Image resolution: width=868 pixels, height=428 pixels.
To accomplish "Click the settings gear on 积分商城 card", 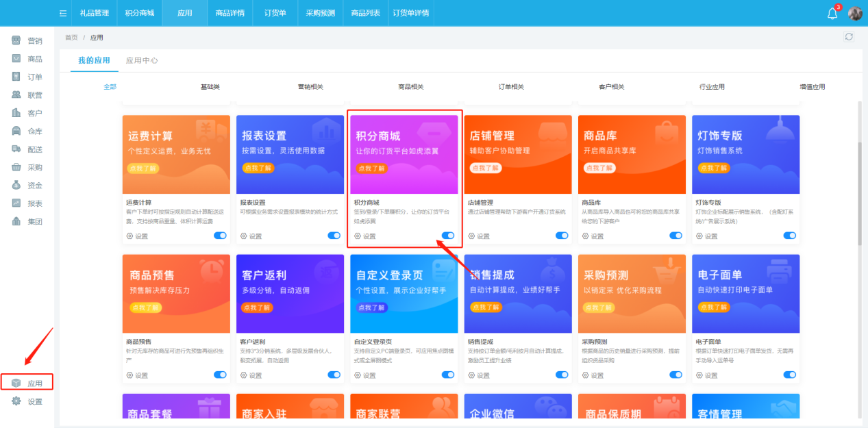I will tap(362, 236).
